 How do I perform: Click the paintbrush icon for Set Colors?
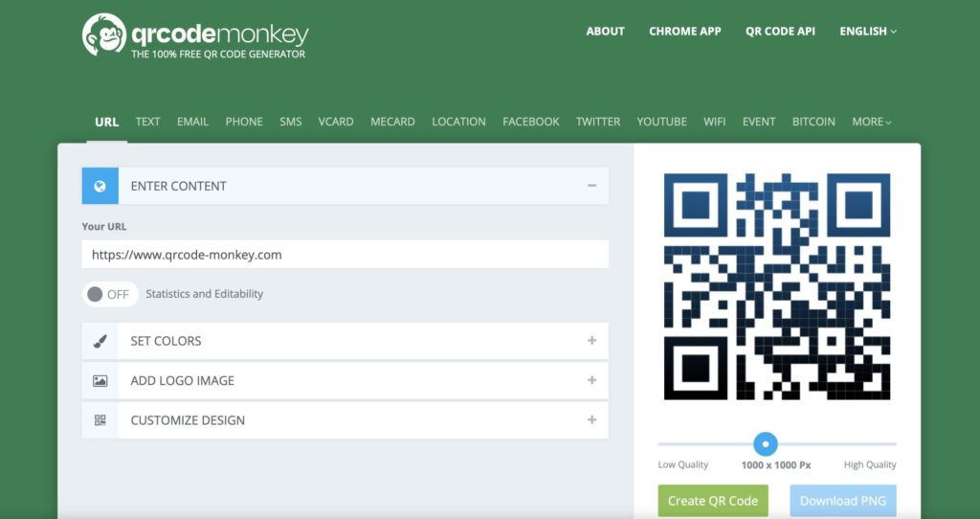(100, 341)
